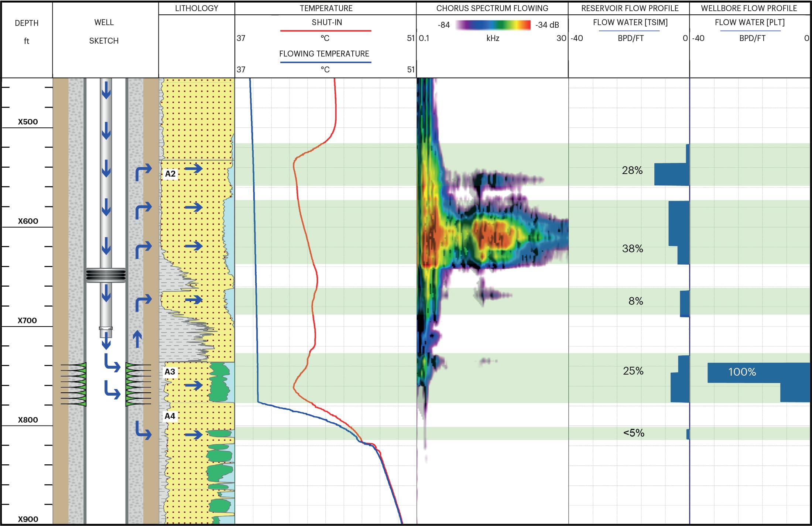Select the inflow arrow beside zone A2

tap(194, 168)
